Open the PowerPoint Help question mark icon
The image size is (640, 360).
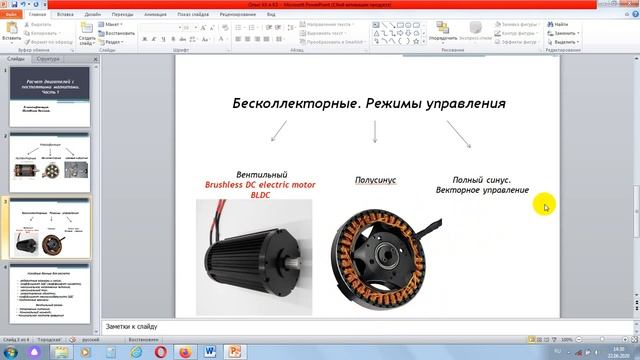(636, 14)
